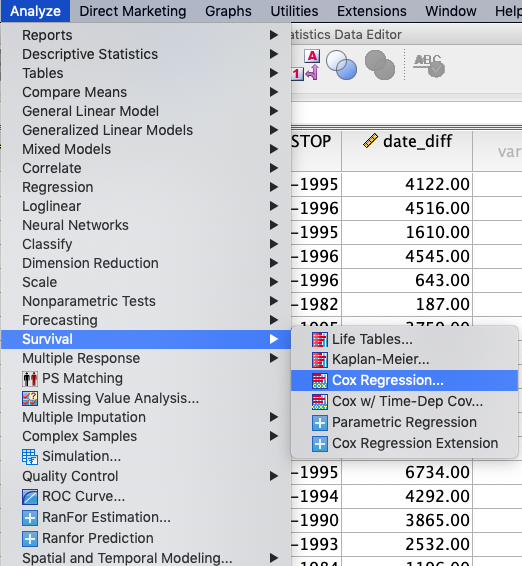522x566 pixels.
Task: Open the Window menu
Action: point(451,11)
